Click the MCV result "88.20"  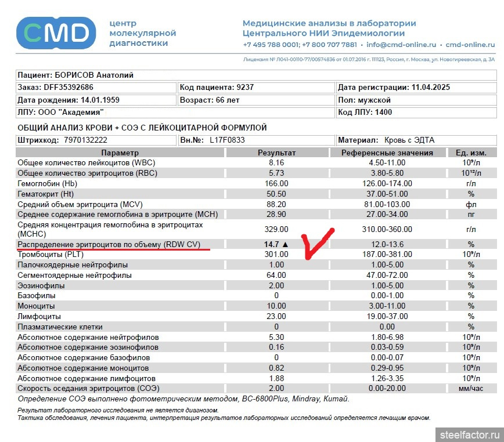[276, 205]
